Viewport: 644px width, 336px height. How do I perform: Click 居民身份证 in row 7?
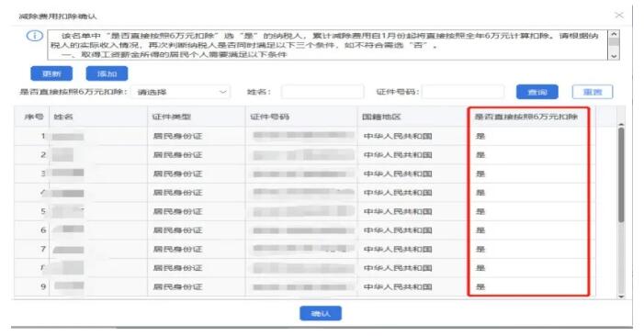pos(178,249)
